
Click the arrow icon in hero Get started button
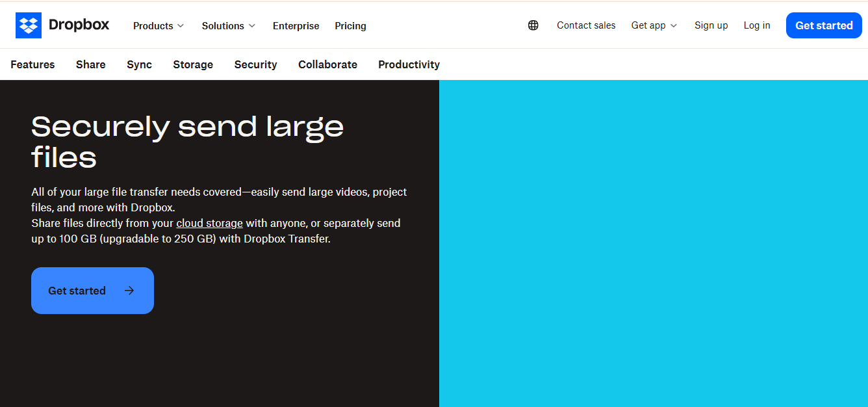point(129,291)
